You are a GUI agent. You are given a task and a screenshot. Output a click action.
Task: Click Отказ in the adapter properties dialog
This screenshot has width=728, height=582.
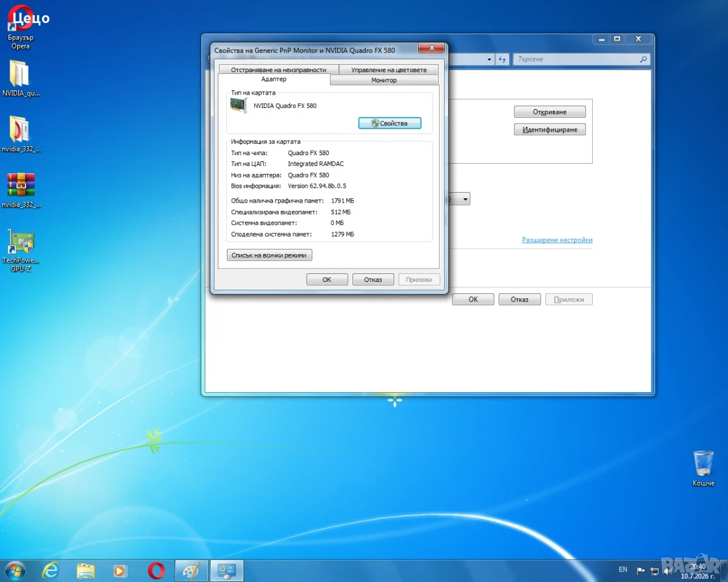[373, 279]
